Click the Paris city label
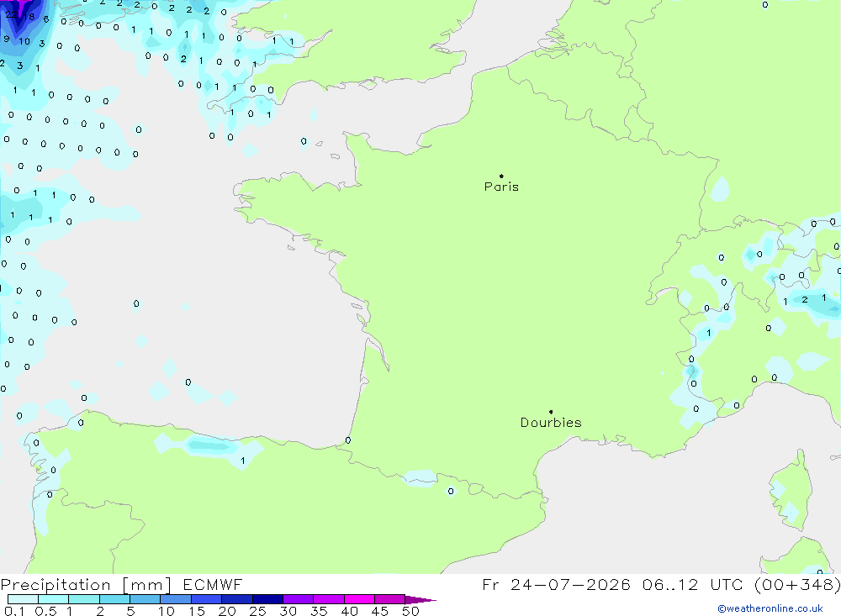Viewport: 841px width, 616px height. (501, 187)
